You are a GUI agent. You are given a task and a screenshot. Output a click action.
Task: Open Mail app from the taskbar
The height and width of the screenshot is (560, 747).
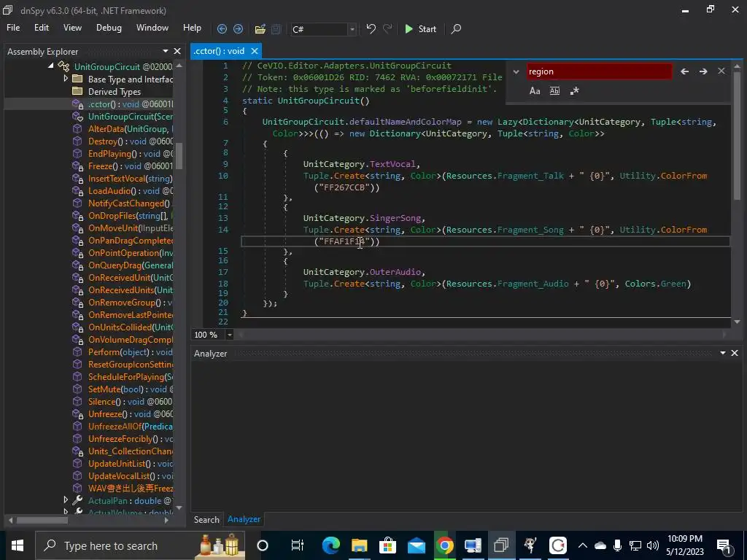pos(416,545)
